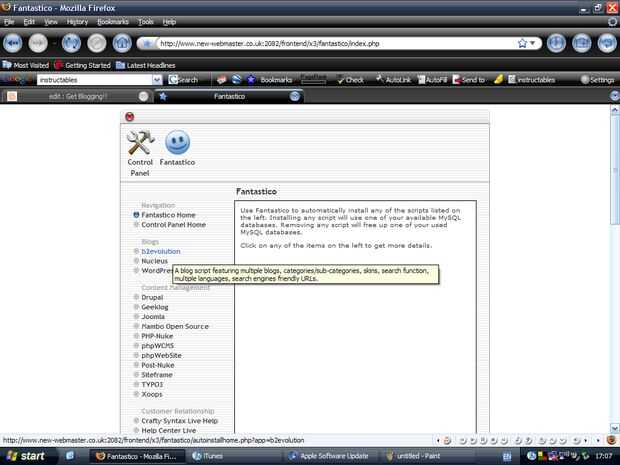The image size is (620, 465).
Task: Click the browser Back arrow button
Action: click(12, 43)
